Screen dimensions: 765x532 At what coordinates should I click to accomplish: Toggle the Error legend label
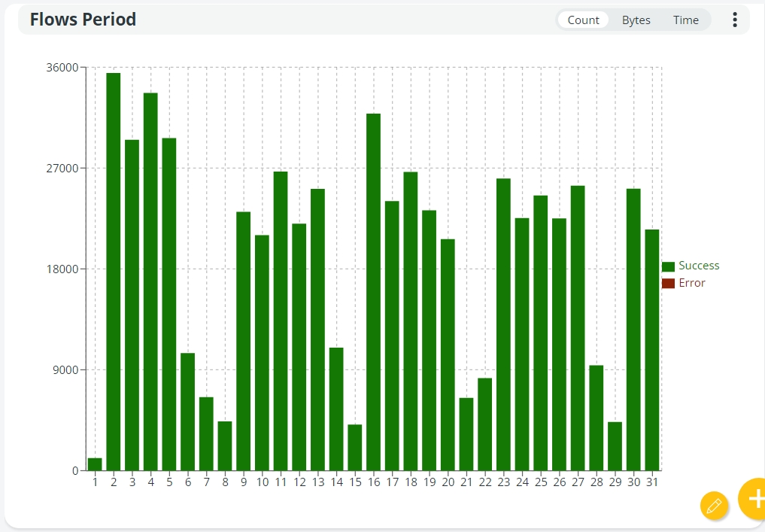click(x=692, y=283)
